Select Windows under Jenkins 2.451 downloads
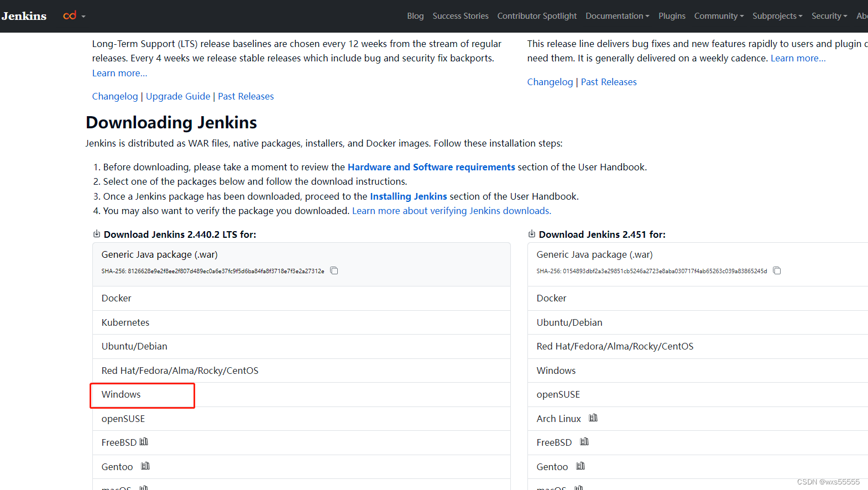 pos(698,371)
